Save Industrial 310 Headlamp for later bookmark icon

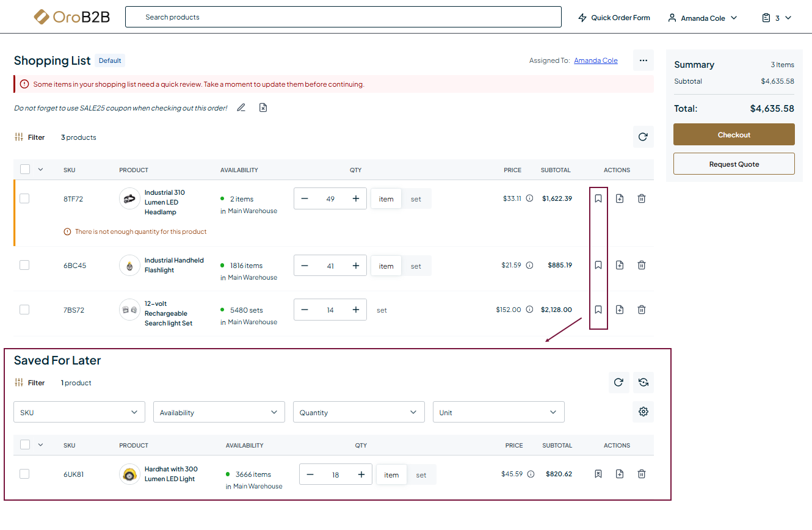point(598,198)
